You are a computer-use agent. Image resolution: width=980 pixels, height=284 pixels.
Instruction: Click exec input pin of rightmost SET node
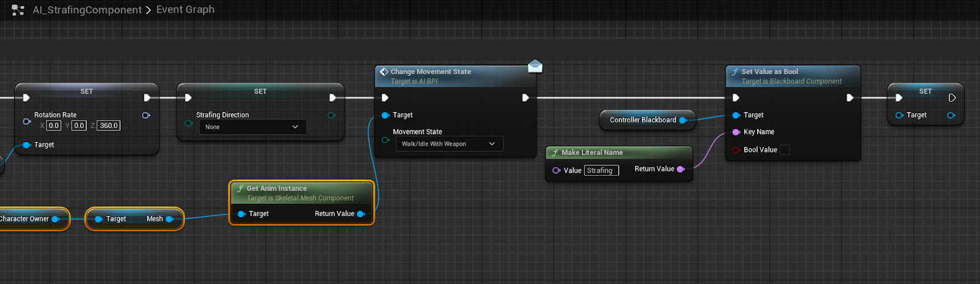899,97
